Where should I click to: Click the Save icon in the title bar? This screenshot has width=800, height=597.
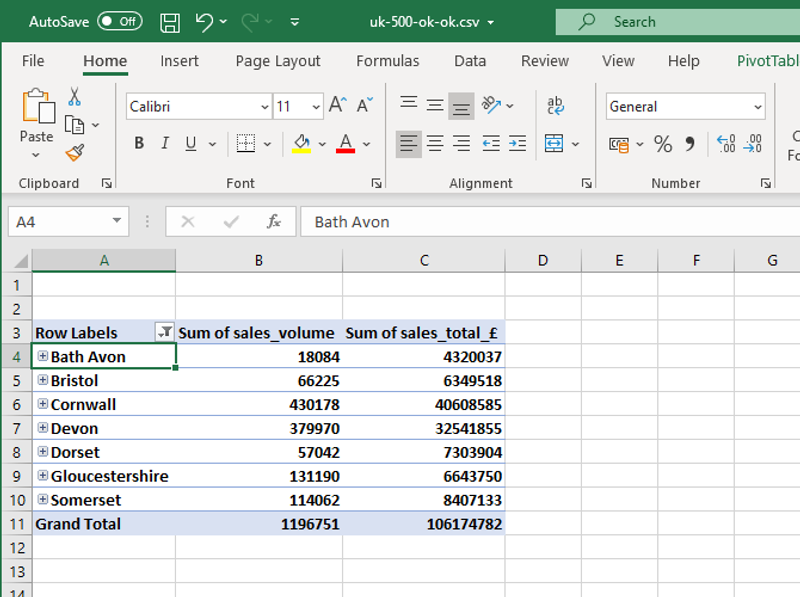pos(170,21)
